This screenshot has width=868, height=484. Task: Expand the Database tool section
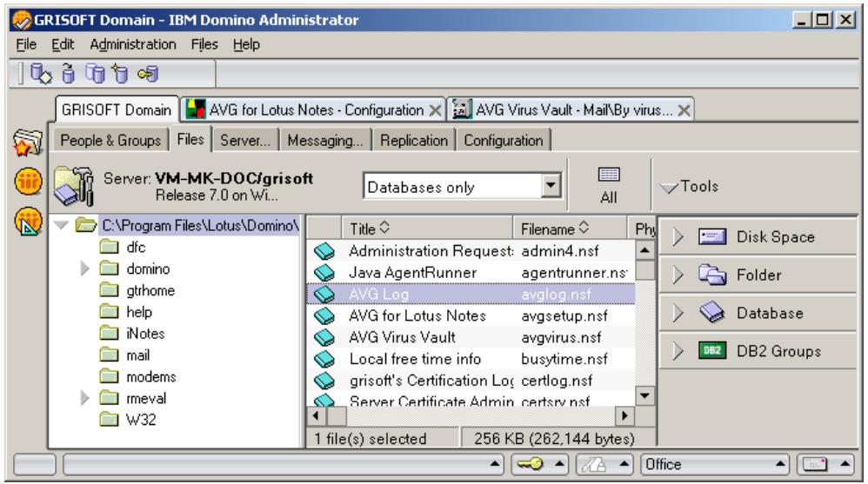678,313
